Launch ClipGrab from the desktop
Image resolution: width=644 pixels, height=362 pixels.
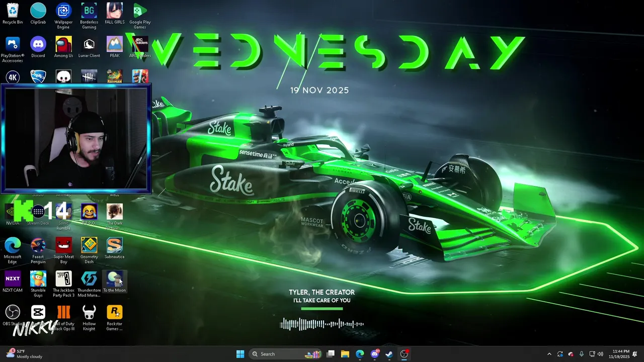pyautogui.click(x=38, y=14)
